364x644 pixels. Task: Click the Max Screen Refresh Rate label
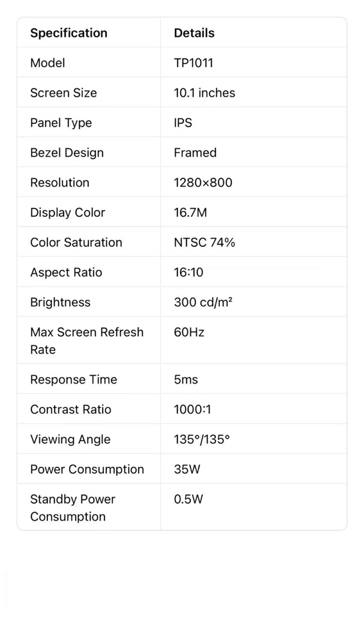(87, 341)
